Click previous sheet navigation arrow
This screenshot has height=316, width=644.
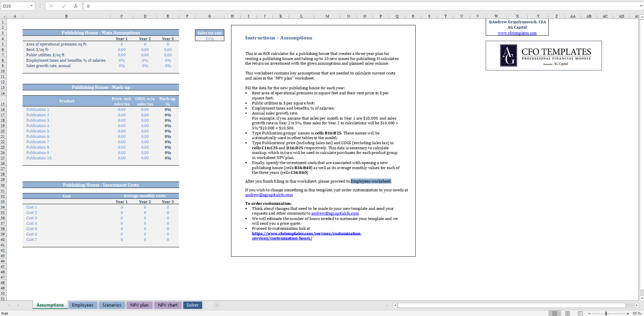point(9,305)
